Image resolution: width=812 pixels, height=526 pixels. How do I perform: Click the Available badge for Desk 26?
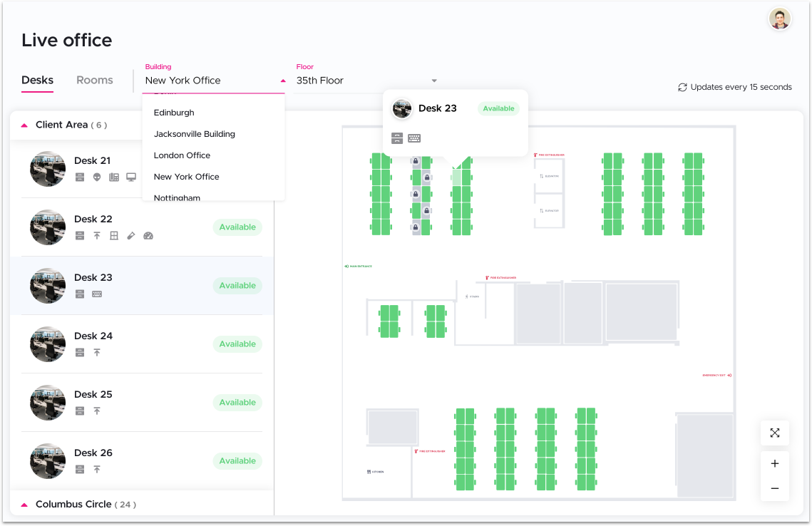click(237, 461)
